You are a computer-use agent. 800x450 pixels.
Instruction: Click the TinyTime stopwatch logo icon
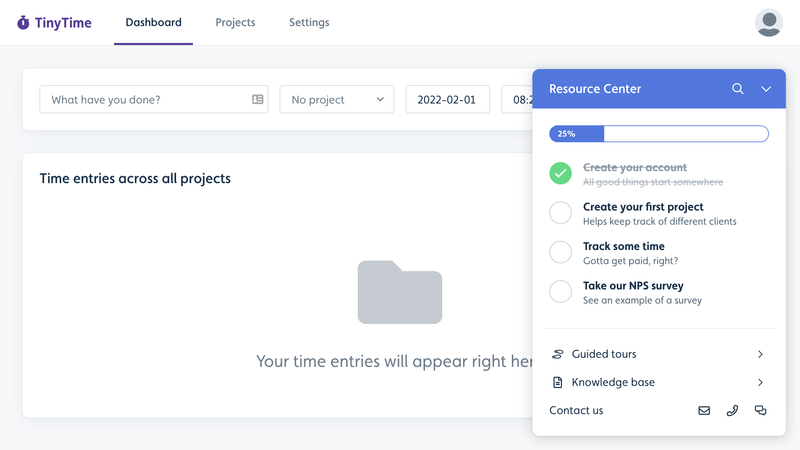[24, 23]
